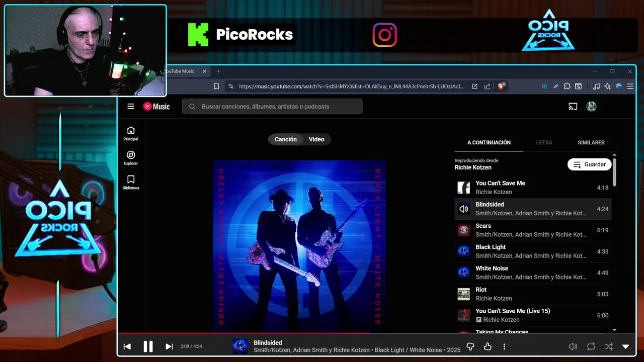Click the Scars song thumbnail

(x=463, y=230)
